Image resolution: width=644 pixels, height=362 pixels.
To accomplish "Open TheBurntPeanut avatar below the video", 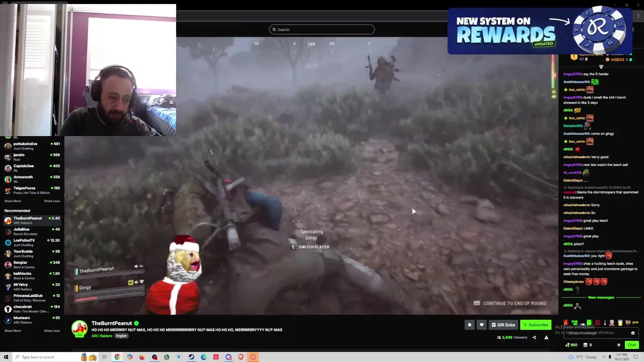I will coord(79,328).
